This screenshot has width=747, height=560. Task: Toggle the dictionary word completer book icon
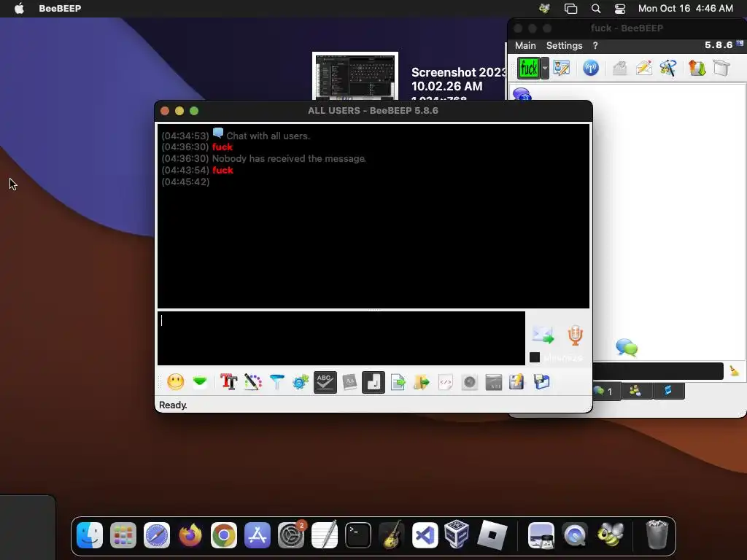point(349,382)
